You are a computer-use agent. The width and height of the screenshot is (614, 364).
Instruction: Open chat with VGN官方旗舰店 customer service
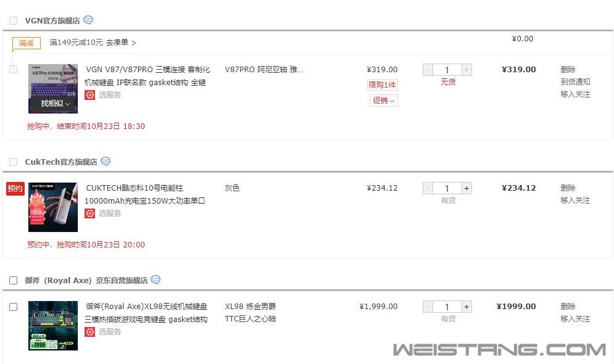pos(88,20)
